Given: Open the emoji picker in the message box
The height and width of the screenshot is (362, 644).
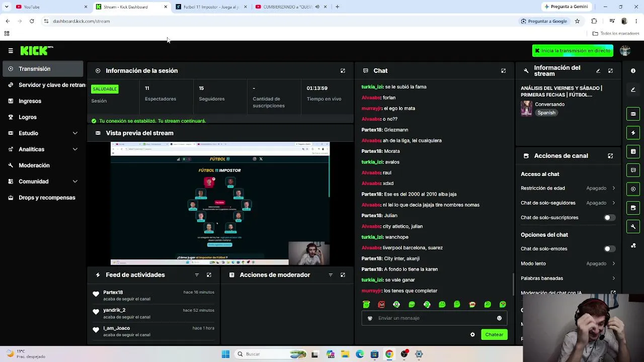Looking at the screenshot, I should click(499, 318).
